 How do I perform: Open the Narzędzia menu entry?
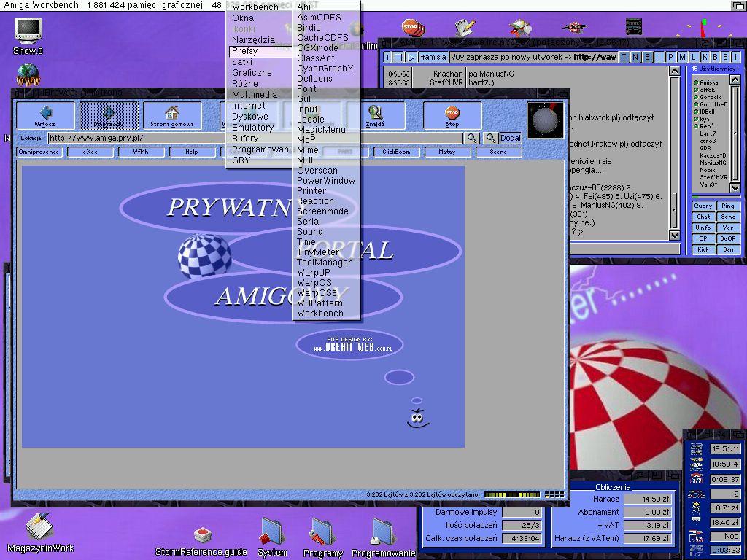253,40
